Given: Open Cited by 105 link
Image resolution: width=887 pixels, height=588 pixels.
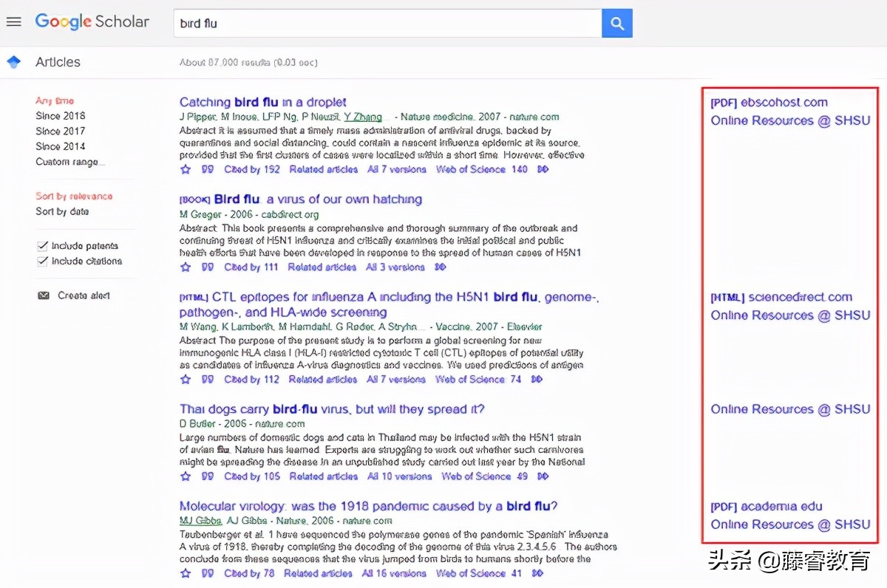Looking at the screenshot, I should [252, 476].
